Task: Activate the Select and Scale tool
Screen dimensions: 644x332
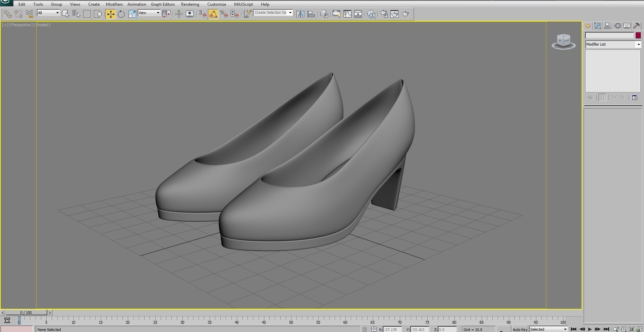Action: [132, 14]
